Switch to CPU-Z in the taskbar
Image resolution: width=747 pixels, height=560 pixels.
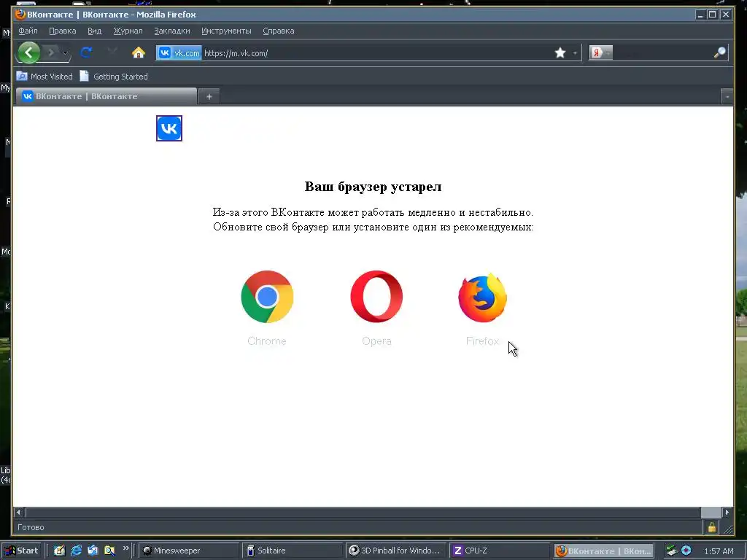pyautogui.click(x=499, y=551)
